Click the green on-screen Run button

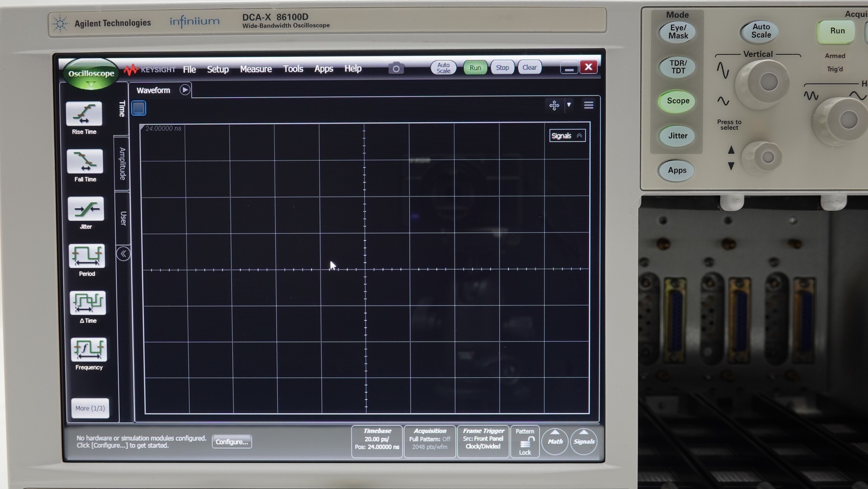pos(475,68)
